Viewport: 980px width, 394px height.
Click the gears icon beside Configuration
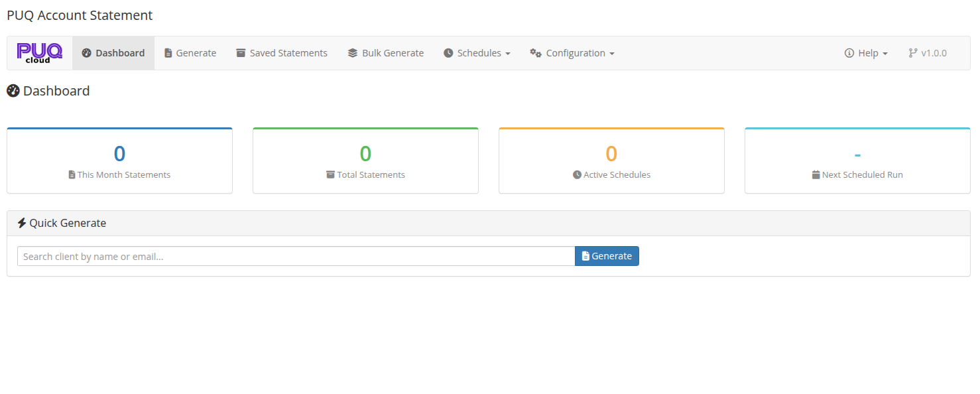click(535, 52)
